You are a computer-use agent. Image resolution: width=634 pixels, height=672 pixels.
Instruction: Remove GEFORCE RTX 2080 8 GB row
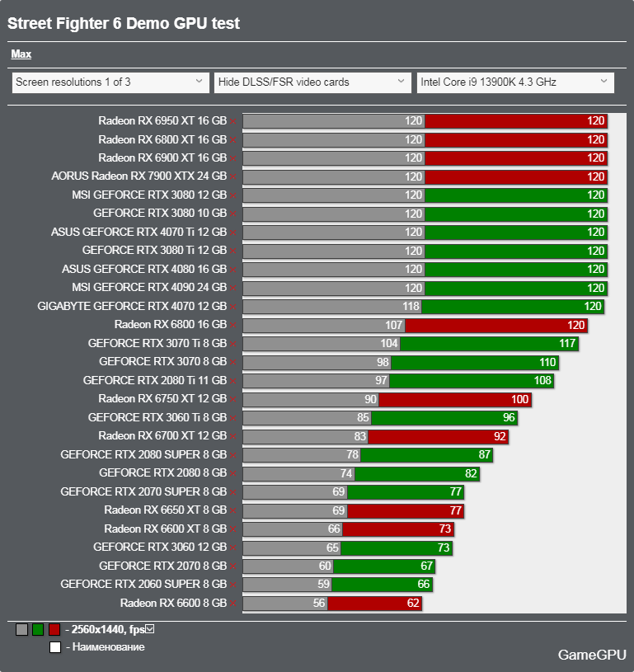232,473
